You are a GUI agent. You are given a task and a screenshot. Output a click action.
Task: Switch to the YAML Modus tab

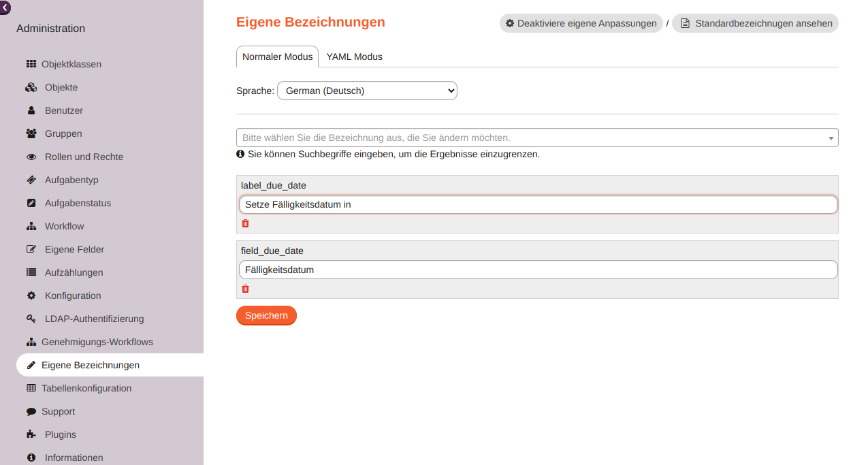(x=354, y=57)
